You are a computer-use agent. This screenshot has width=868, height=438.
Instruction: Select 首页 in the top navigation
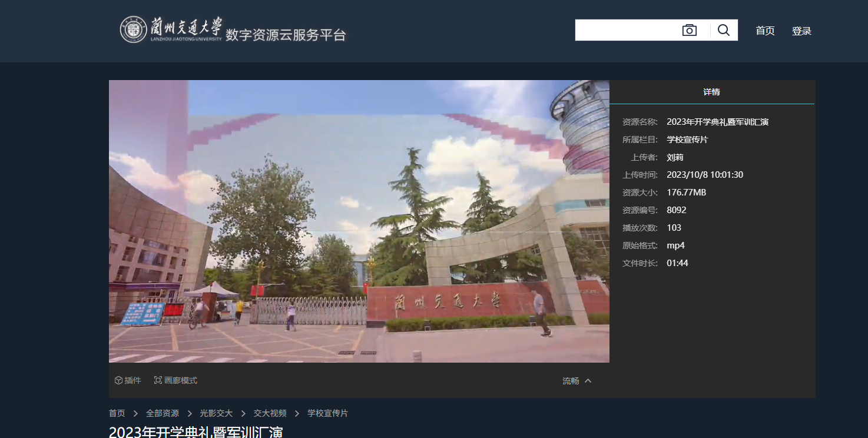[x=765, y=31]
